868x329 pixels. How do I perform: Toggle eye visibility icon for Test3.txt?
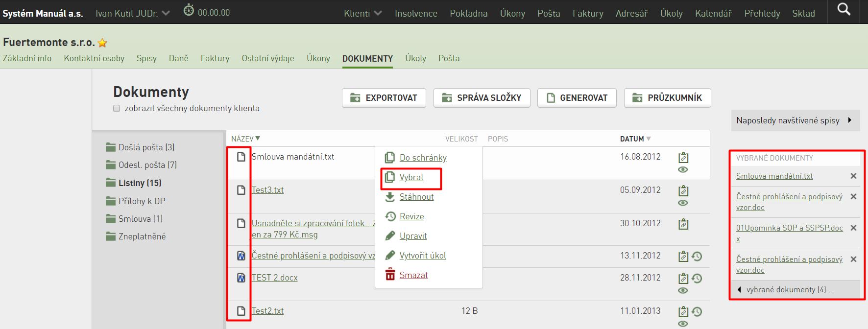[x=683, y=203]
